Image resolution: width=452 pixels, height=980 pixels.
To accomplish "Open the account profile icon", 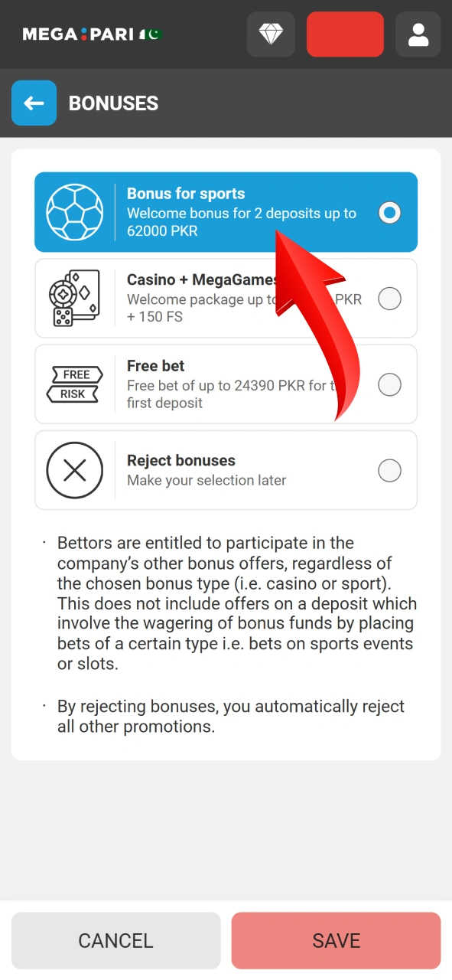I will click(418, 34).
